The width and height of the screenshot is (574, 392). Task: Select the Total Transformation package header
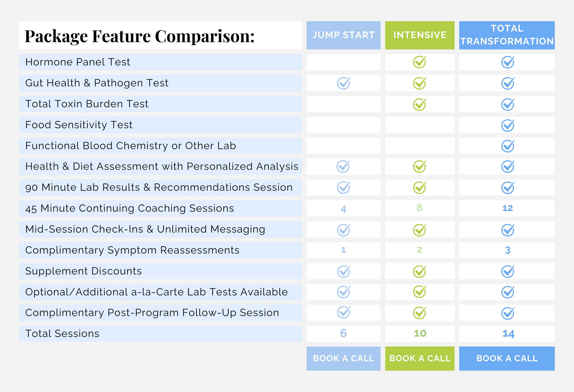pos(507,35)
